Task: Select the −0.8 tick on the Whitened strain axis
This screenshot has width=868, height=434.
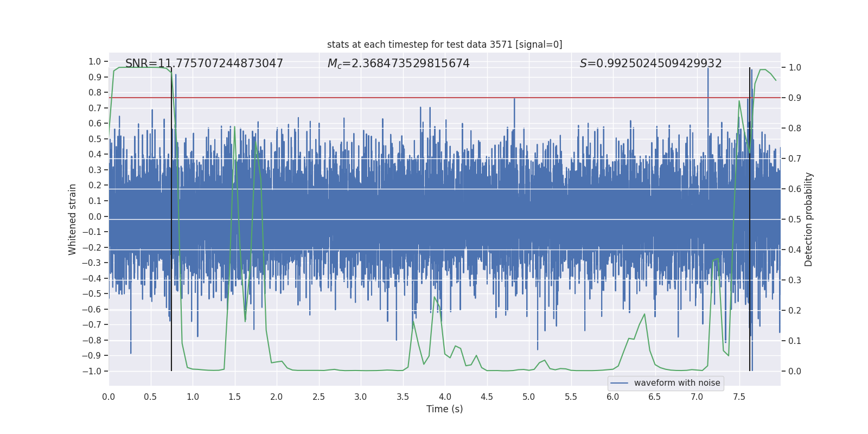Action: pyautogui.click(x=92, y=340)
